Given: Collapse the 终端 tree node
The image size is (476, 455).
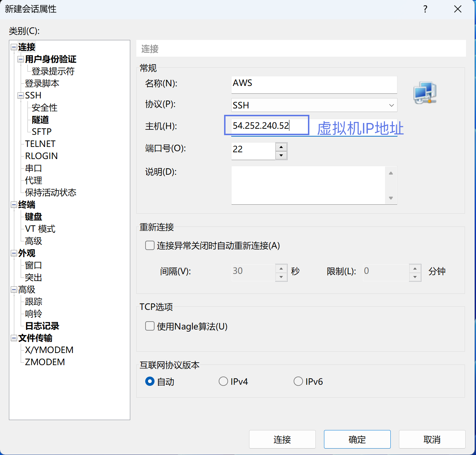Looking at the screenshot, I should (x=14, y=205).
